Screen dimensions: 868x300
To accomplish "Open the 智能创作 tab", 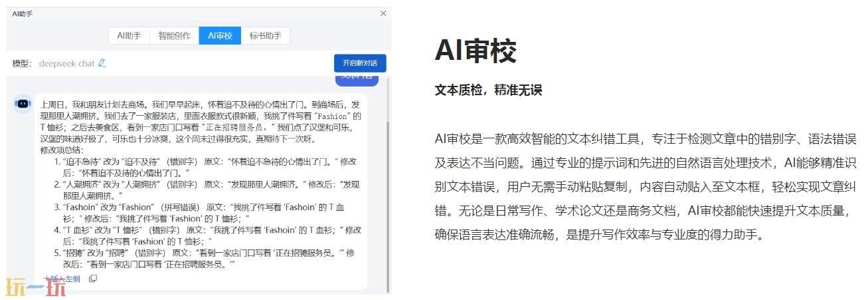I will [x=174, y=36].
